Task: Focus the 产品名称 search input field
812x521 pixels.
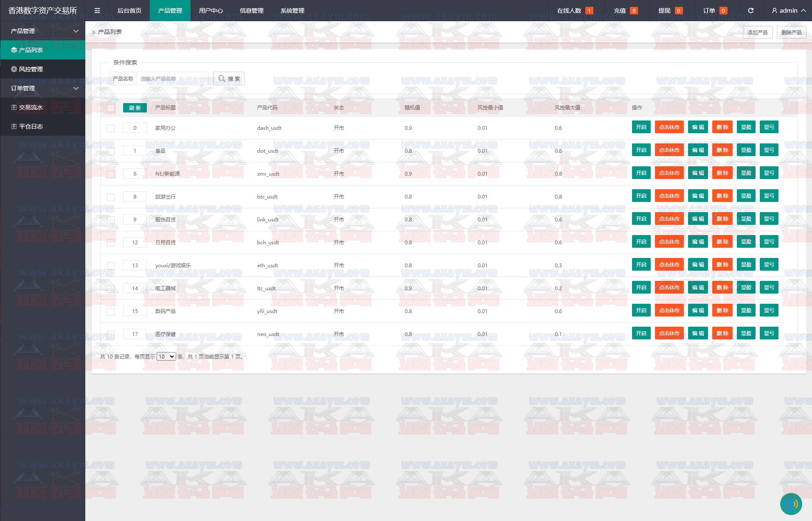Action: tap(172, 79)
